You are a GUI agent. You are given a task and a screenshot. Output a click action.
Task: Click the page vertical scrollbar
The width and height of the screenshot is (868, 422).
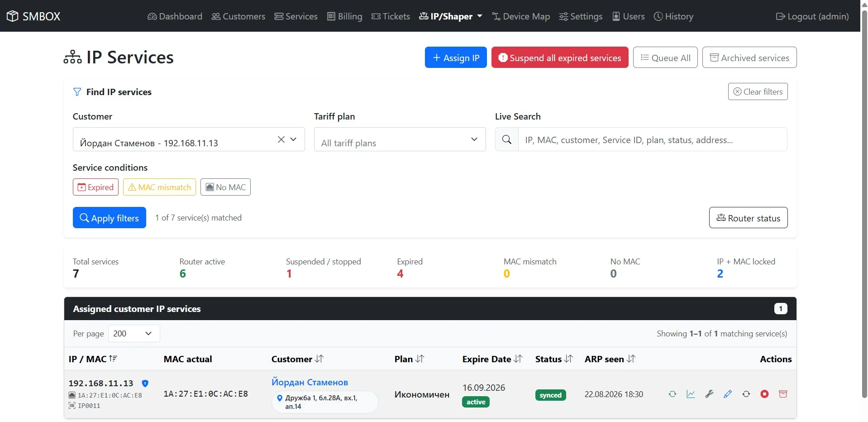point(864,204)
